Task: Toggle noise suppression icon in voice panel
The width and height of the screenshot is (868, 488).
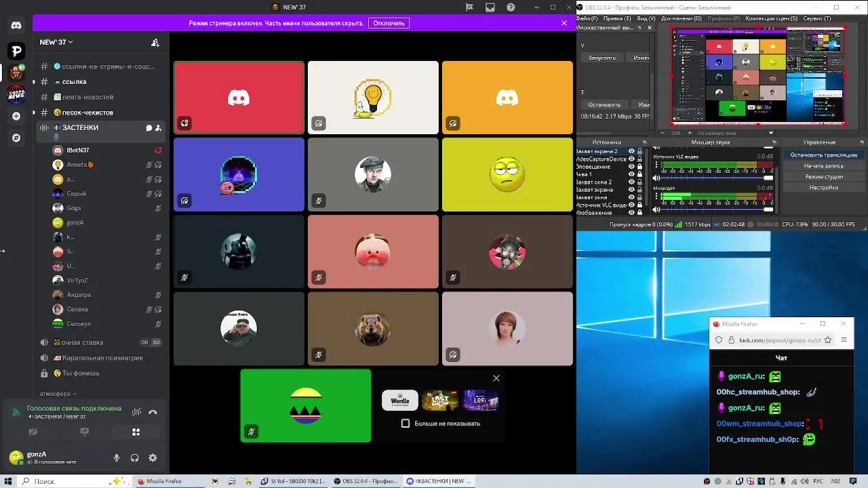Action: tap(136, 411)
